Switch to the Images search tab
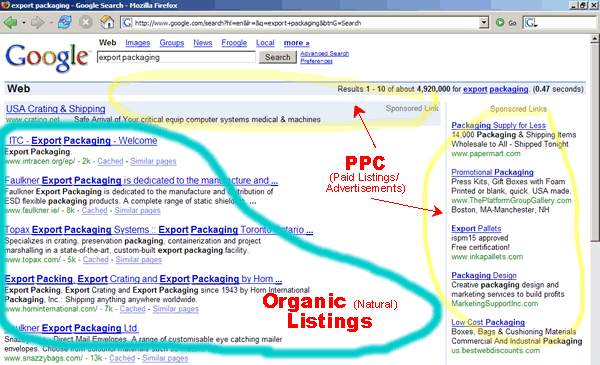 (138, 43)
